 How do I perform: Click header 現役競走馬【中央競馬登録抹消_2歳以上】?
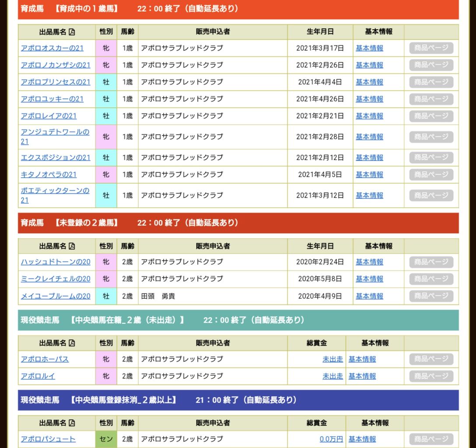click(238, 400)
